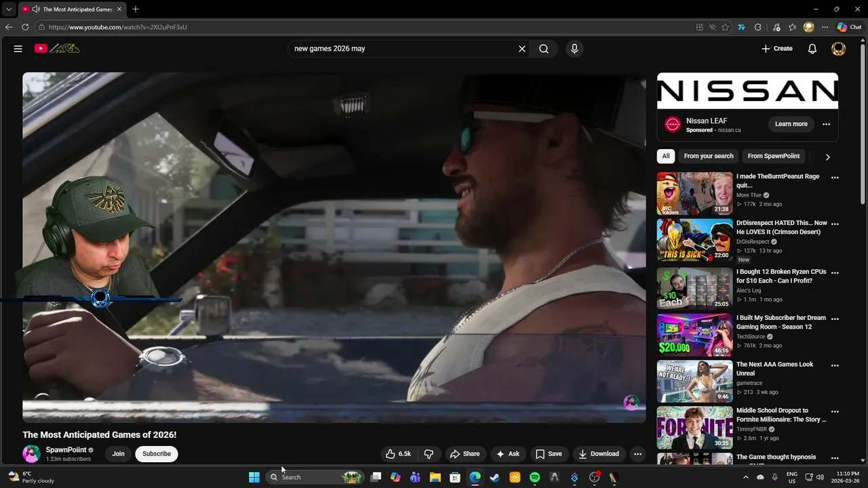Click the video player to pause
The image size is (868, 488).
334,247
